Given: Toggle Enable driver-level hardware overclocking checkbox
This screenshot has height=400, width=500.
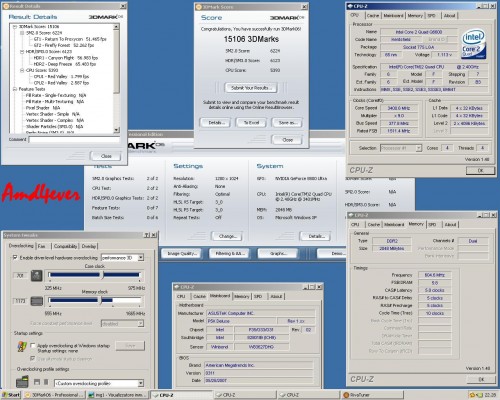Looking at the screenshot, I should [x=15, y=257].
